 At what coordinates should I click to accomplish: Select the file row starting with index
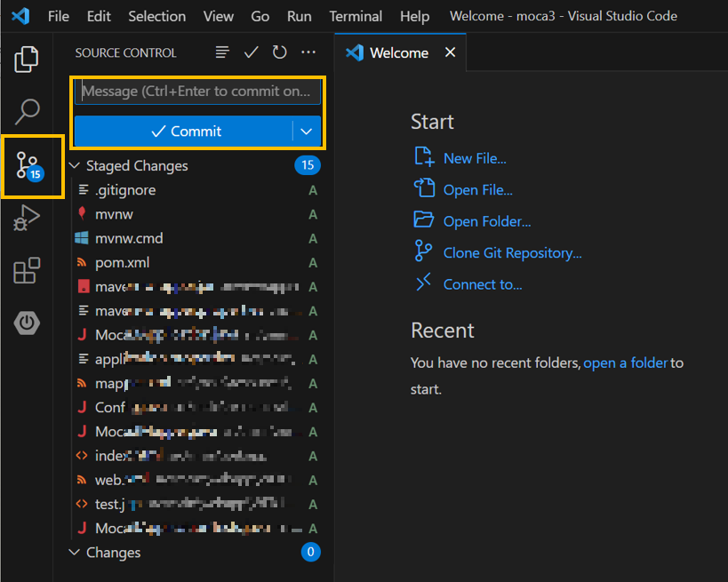[196, 456]
